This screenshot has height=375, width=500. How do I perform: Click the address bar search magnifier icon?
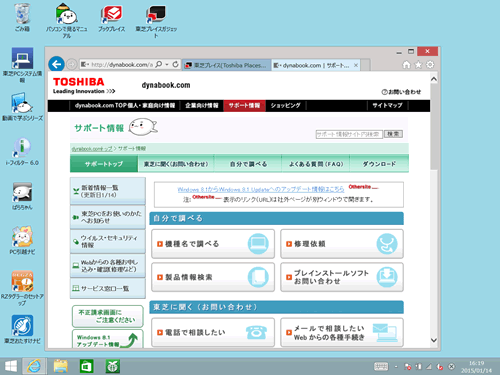point(159,64)
